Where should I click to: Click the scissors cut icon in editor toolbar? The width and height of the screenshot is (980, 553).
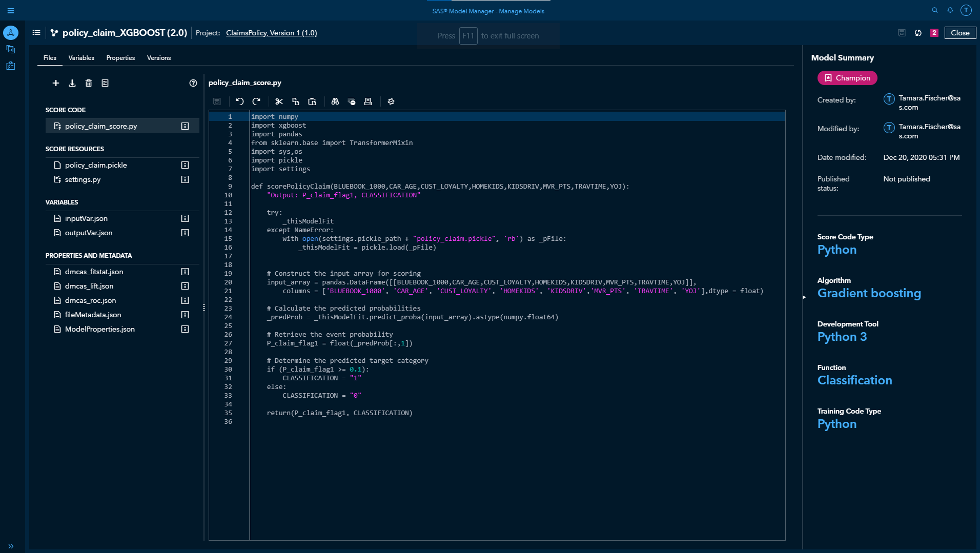pyautogui.click(x=279, y=101)
